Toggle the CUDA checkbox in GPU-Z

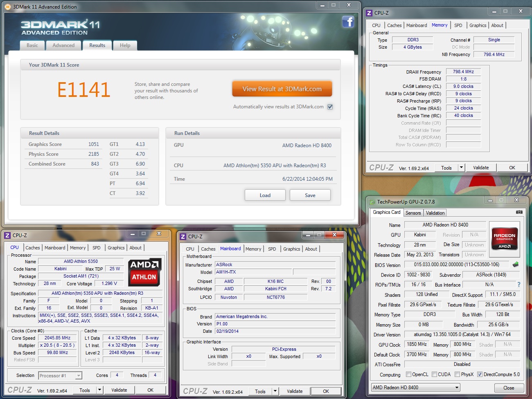pos(434,374)
